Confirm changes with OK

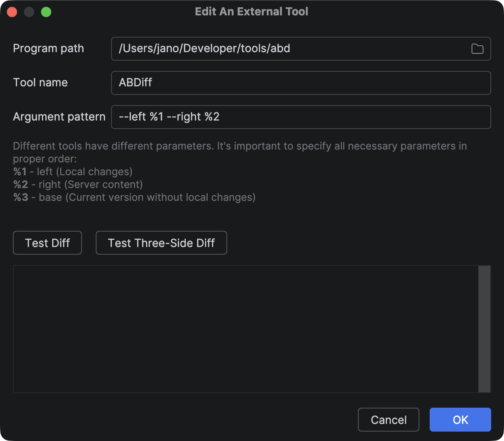460,420
